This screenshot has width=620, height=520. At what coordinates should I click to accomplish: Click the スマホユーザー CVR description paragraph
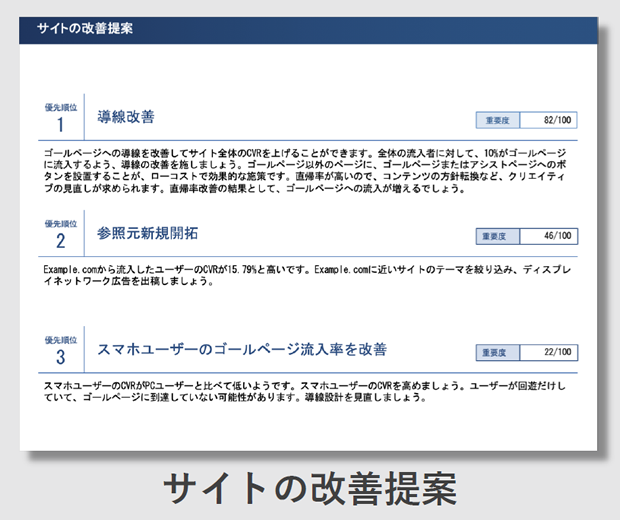coord(297,391)
